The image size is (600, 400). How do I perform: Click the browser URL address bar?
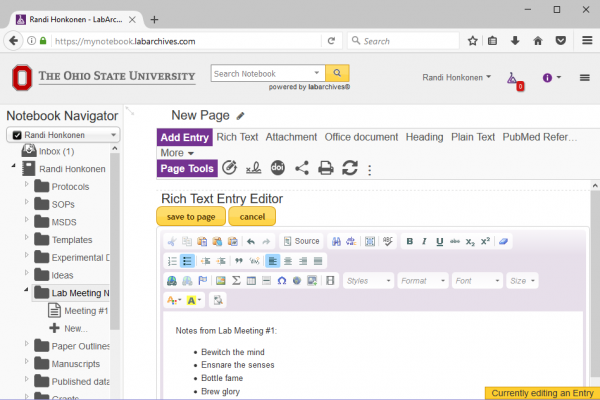pos(187,41)
